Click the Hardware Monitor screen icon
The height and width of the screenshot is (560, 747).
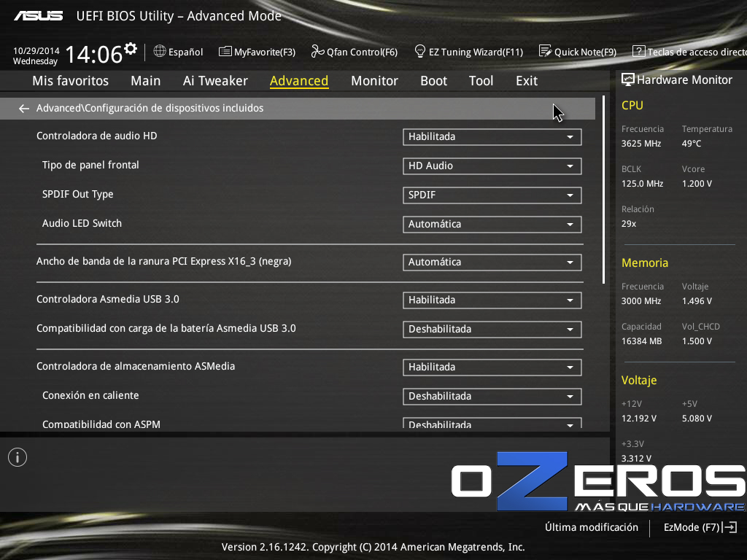tap(627, 80)
